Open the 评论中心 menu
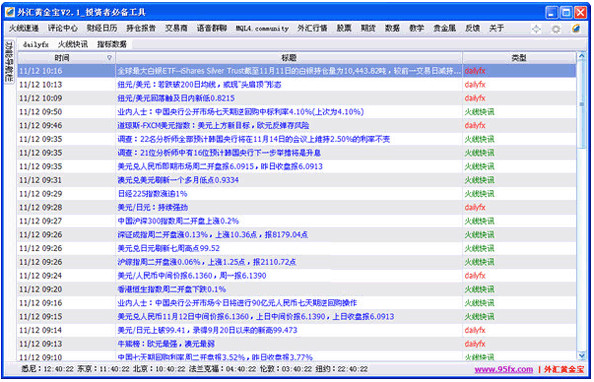 coord(63,28)
